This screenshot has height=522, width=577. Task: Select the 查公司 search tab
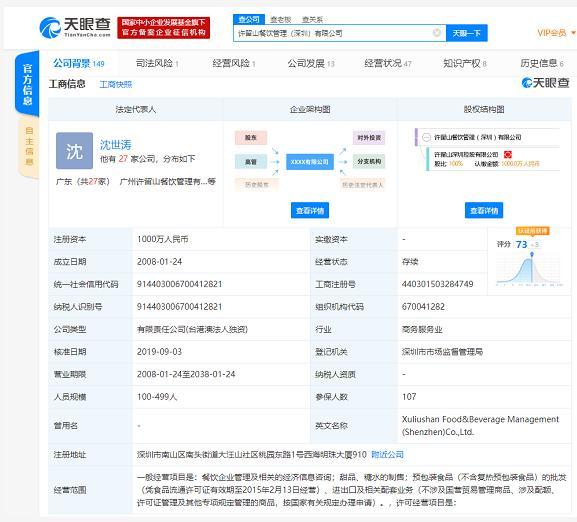pyautogui.click(x=249, y=19)
